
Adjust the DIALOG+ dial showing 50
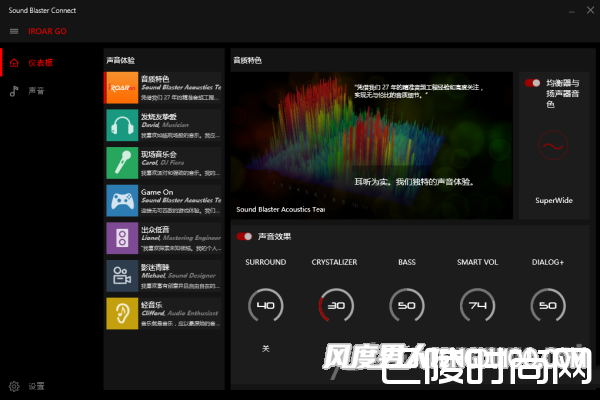(x=548, y=305)
